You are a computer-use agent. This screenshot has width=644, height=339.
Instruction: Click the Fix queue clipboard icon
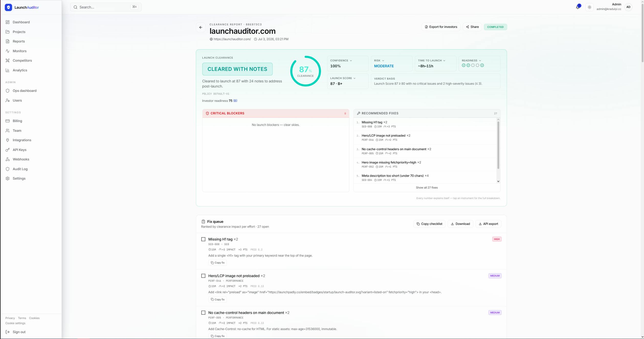coord(203,222)
